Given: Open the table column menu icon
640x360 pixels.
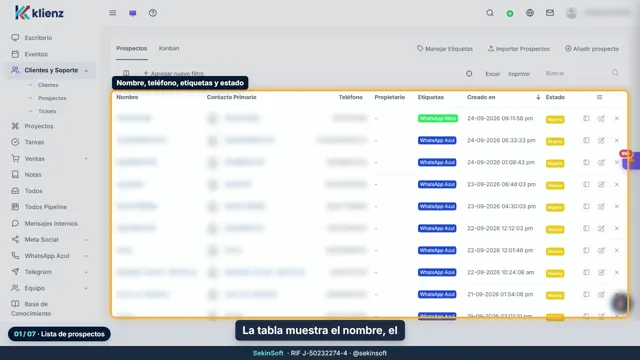Looking at the screenshot, I should click(x=599, y=97).
